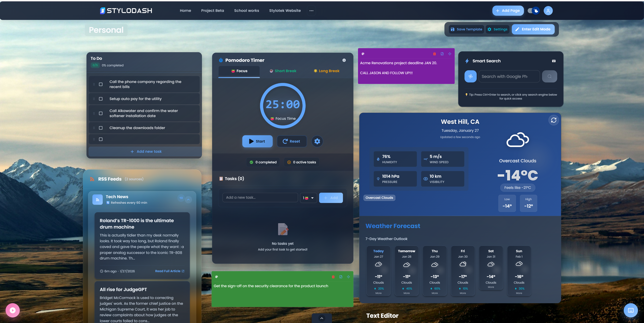644x323 pixels.
Task: Click the Pomodoro Timer info icon
Action: [x=344, y=60]
